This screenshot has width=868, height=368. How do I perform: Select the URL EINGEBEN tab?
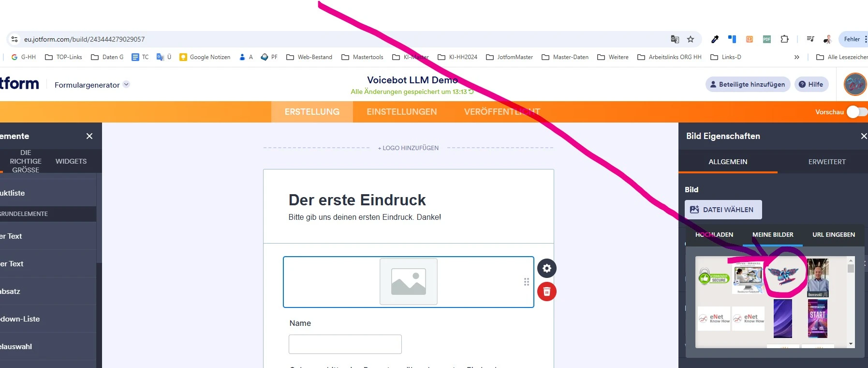(x=834, y=235)
